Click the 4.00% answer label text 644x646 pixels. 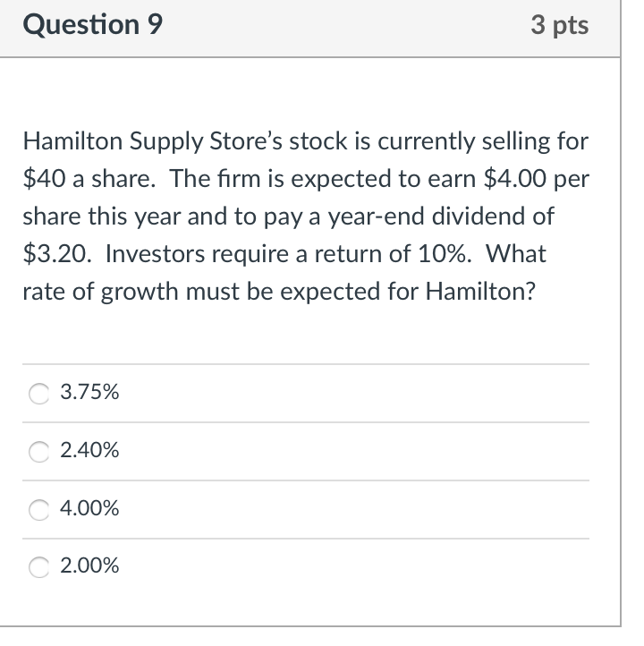tap(89, 507)
